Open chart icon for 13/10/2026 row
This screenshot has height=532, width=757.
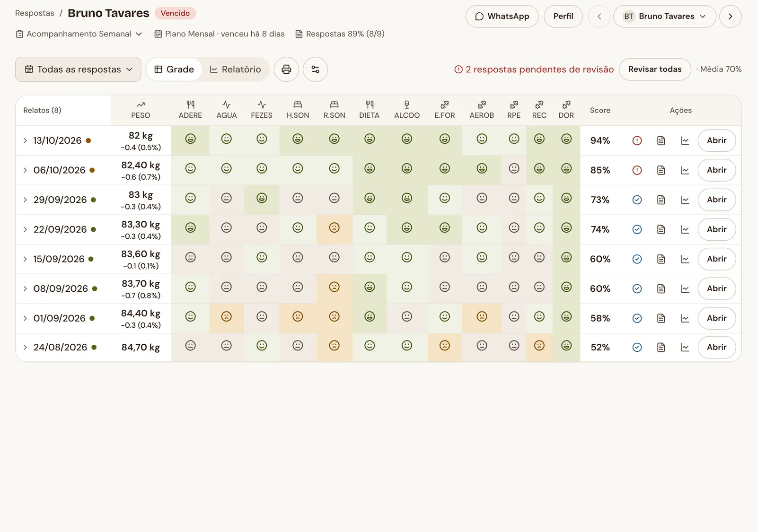click(685, 140)
